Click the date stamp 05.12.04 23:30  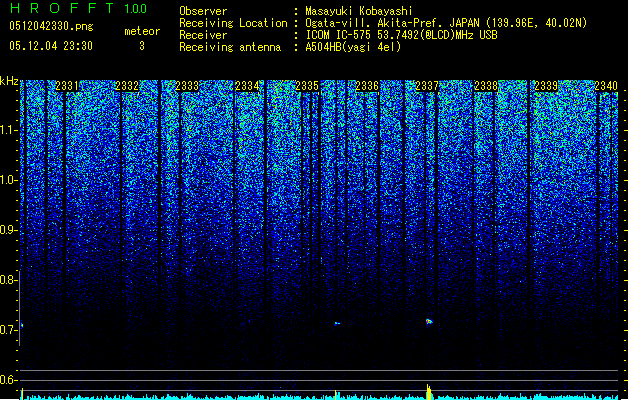point(51,46)
